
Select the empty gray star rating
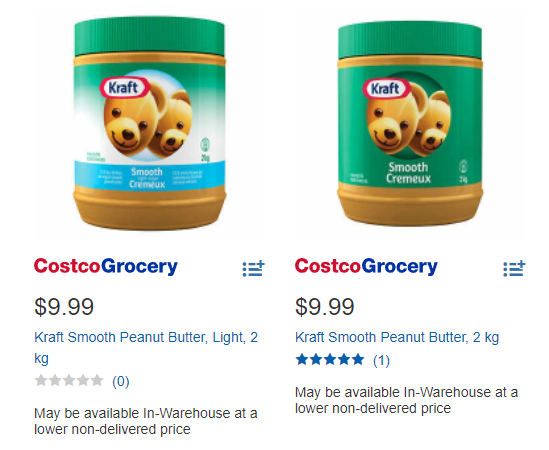point(69,380)
